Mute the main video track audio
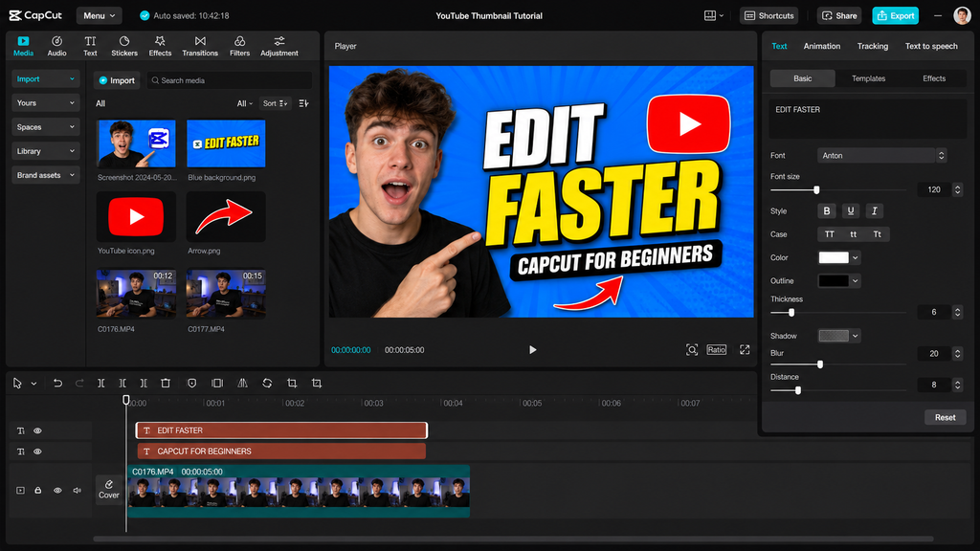 tap(77, 491)
